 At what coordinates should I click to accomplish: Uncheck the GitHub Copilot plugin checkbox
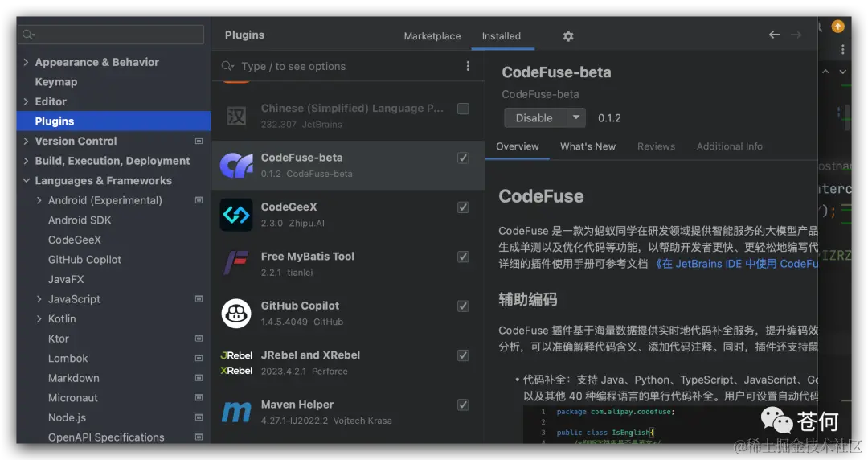(464, 306)
